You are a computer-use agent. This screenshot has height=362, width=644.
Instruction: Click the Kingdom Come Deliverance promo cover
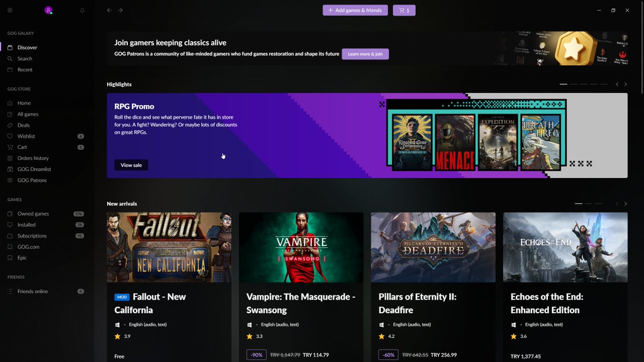tap(412, 142)
